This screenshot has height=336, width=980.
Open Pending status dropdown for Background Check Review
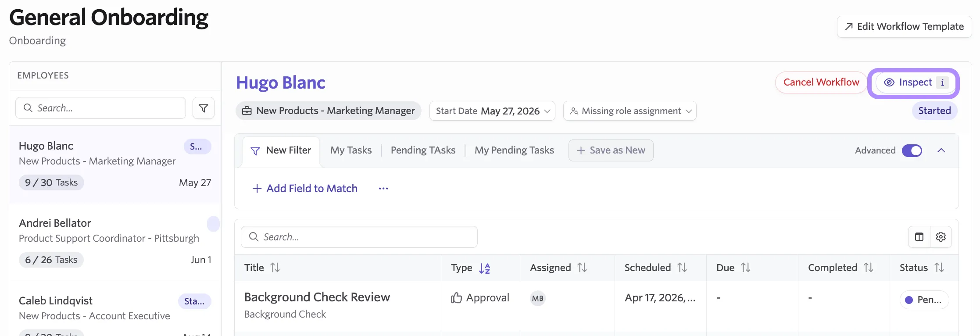point(924,300)
